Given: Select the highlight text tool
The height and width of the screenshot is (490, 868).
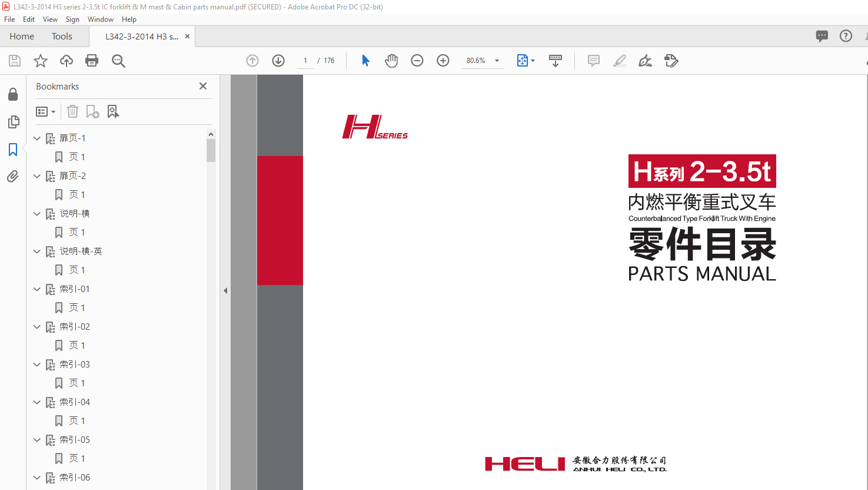Looking at the screenshot, I should pyautogui.click(x=619, y=61).
